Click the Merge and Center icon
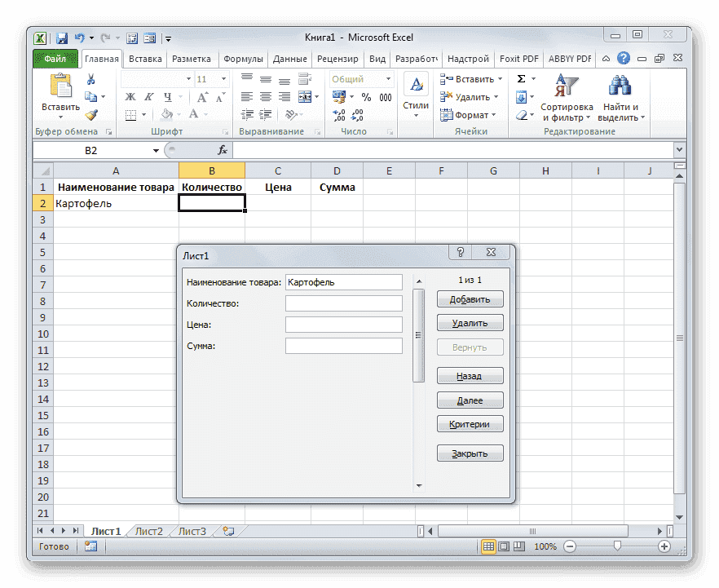The height and width of the screenshot is (588, 719). coord(303,96)
